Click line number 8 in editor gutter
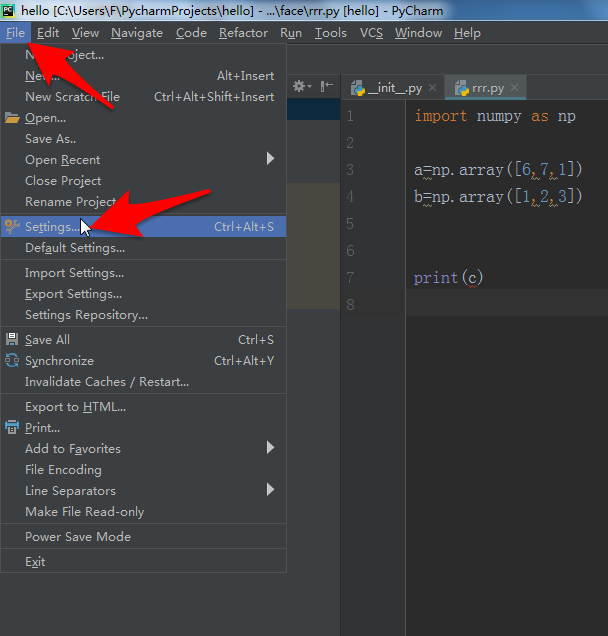 point(350,305)
